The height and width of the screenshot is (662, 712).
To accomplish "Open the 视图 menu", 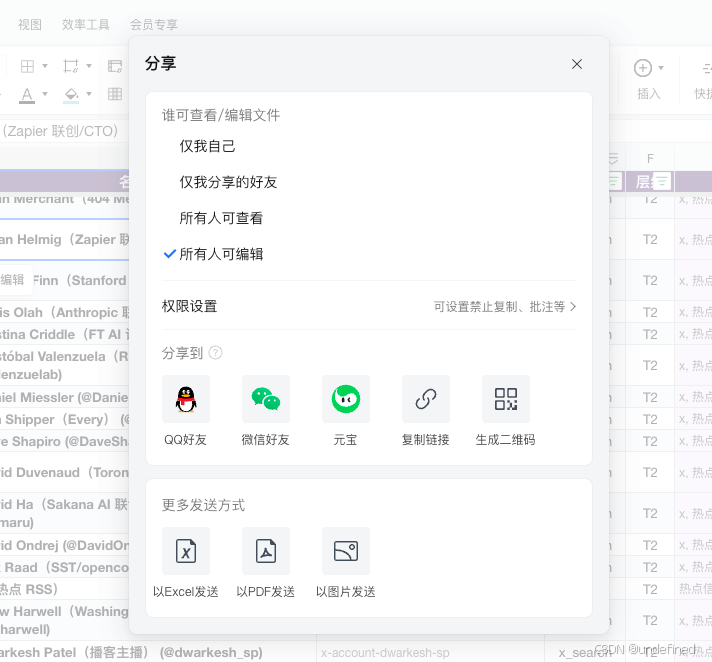I will [30, 25].
